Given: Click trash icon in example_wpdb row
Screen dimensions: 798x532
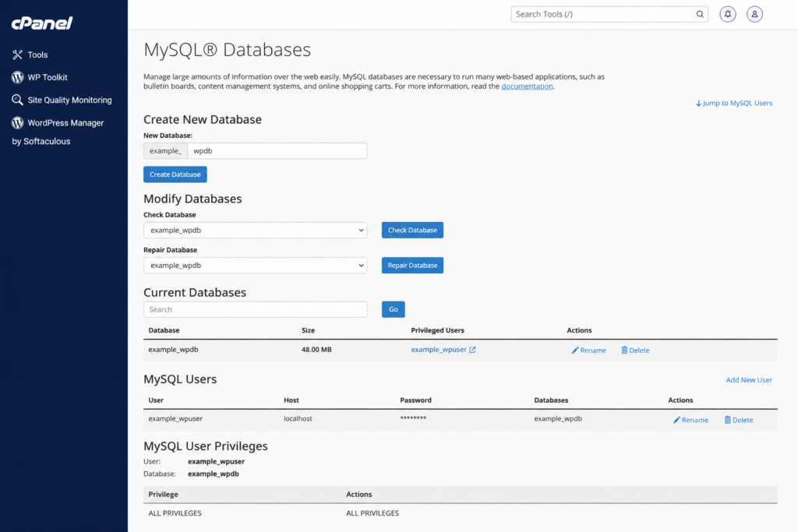Looking at the screenshot, I should (624, 350).
